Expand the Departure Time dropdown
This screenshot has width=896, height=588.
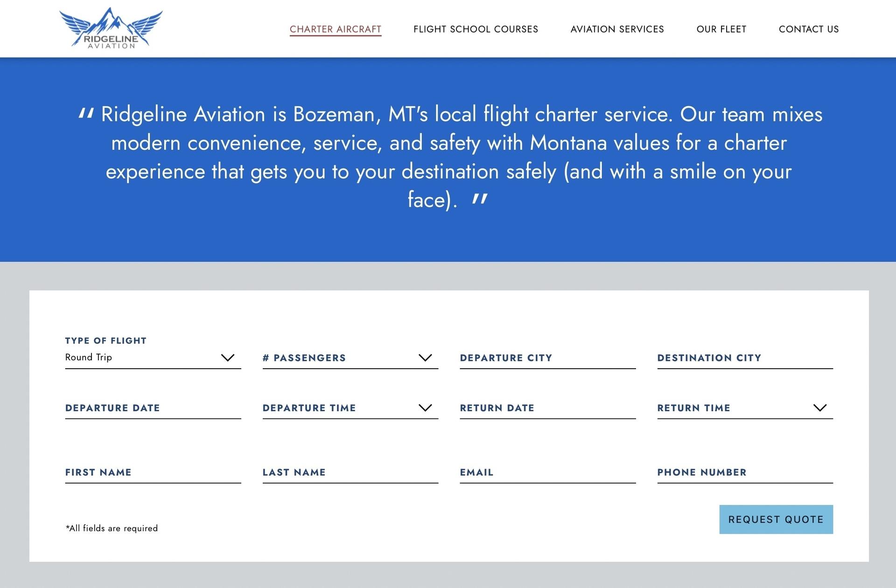click(350, 408)
